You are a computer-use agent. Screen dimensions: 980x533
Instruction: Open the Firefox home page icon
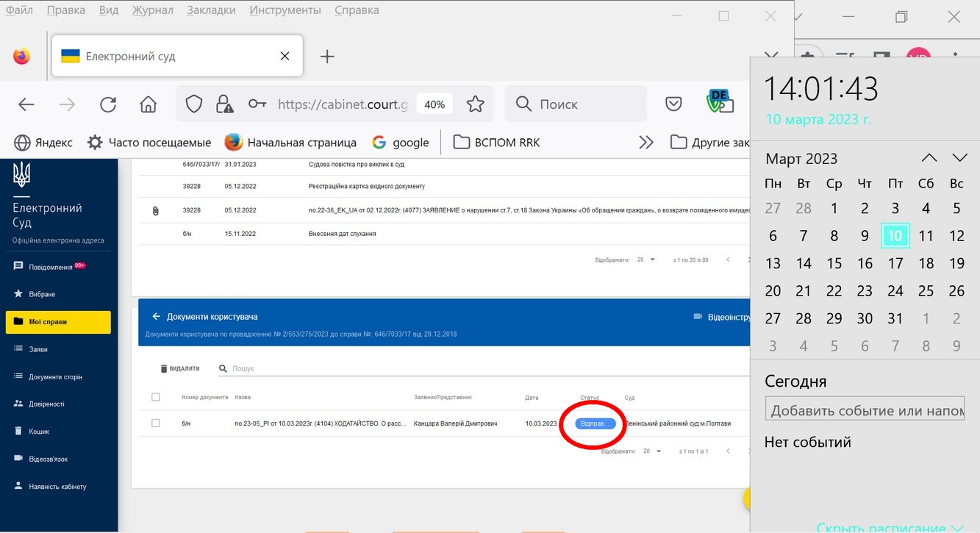pyautogui.click(x=149, y=104)
